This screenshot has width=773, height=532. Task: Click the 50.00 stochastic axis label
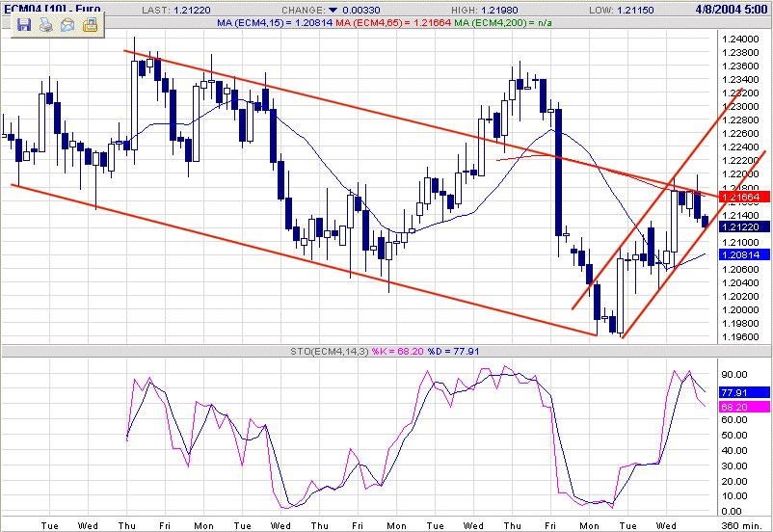pos(734,435)
